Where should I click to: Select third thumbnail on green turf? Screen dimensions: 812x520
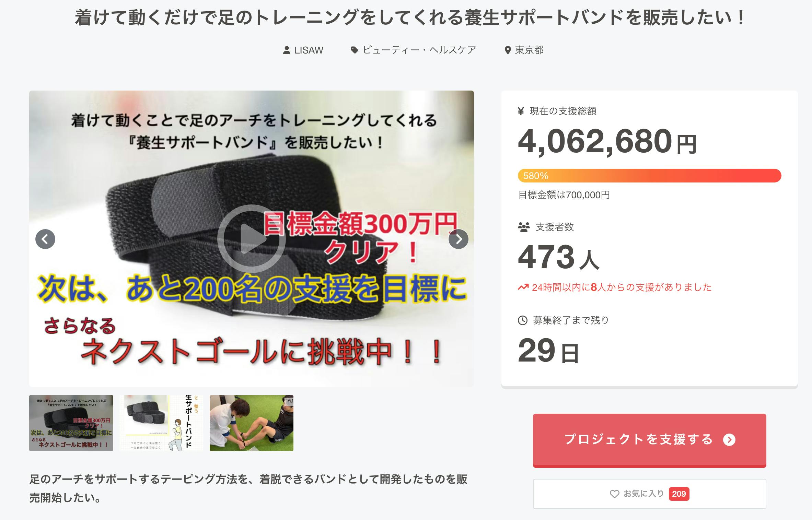point(252,423)
